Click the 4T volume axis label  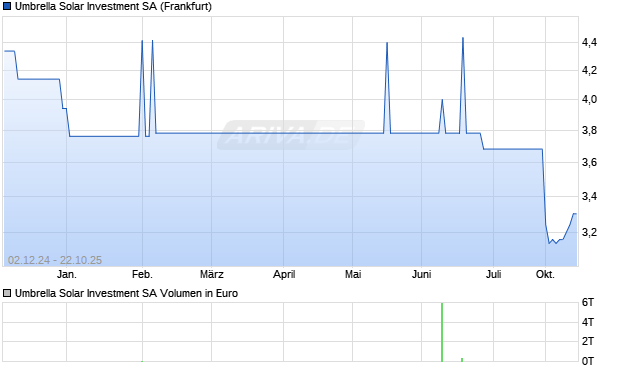588,322
